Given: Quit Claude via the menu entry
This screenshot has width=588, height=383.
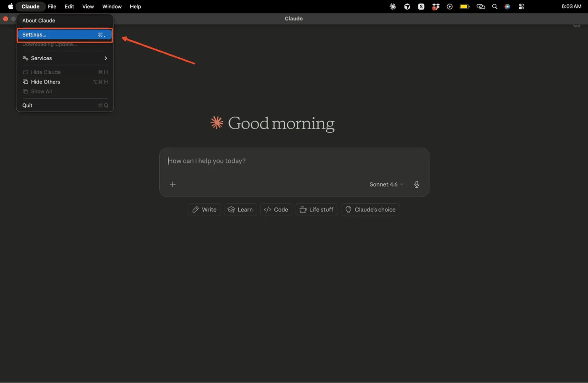Looking at the screenshot, I should pos(27,105).
